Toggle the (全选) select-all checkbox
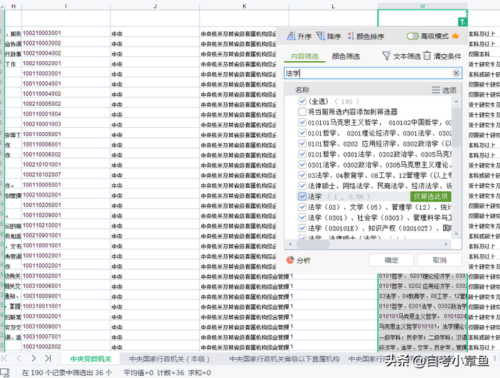The width and height of the screenshot is (500, 378). 302,101
